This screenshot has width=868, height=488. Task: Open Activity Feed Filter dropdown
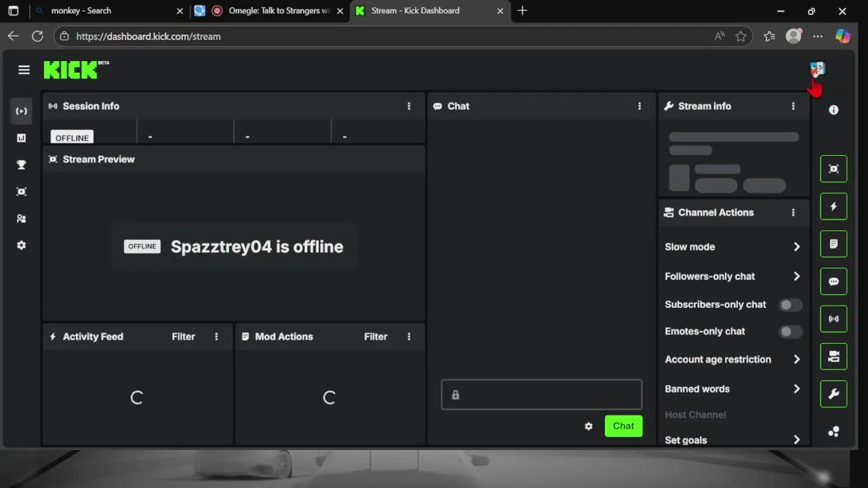[x=183, y=337]
